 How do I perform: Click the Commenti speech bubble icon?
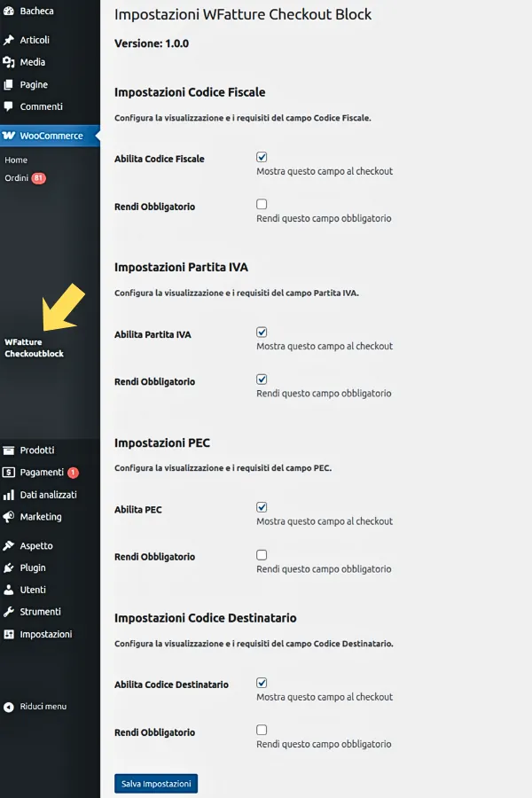point(8,106)
